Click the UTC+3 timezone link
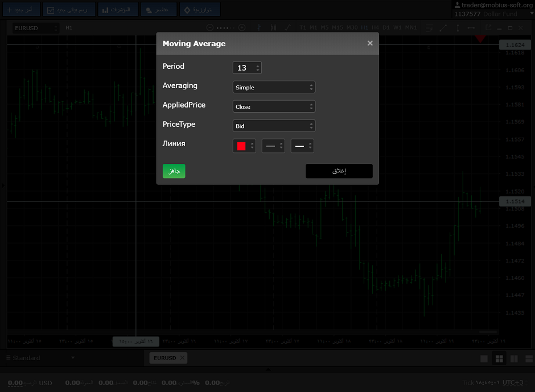The height and width of the screenshot is (392, 535). pos(512,382)
